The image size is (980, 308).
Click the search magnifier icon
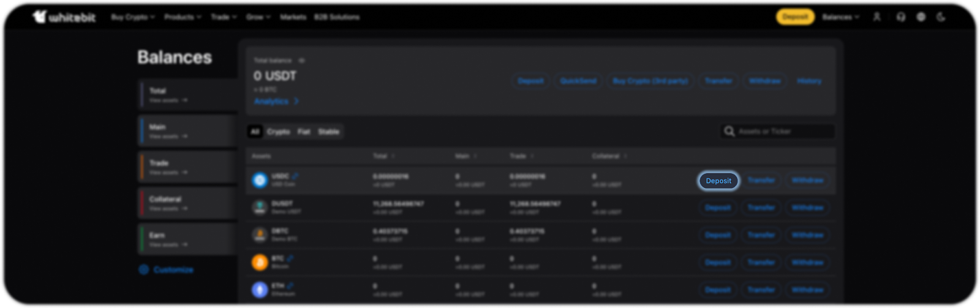(729, 131)
